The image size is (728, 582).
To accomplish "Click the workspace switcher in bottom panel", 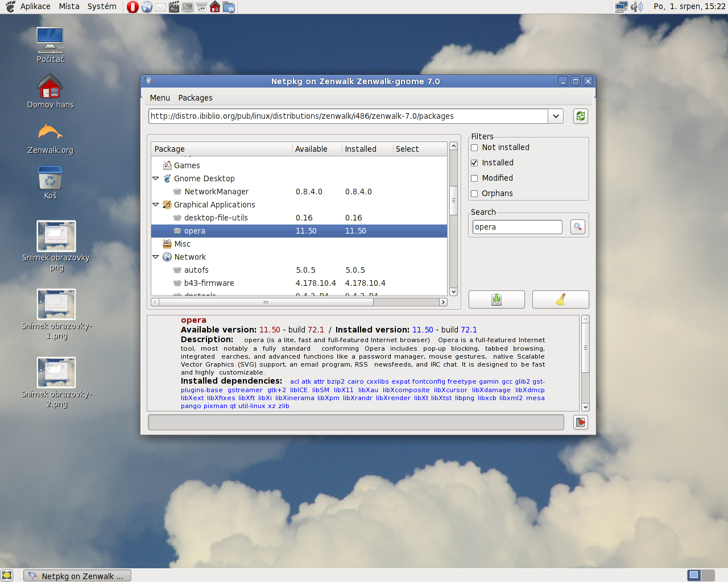I will click(x=701, y=575).
